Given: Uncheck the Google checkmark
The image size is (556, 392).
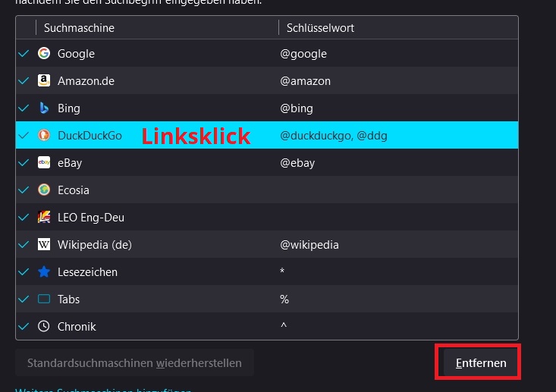Looking at the screenshot, I should 24,54.
